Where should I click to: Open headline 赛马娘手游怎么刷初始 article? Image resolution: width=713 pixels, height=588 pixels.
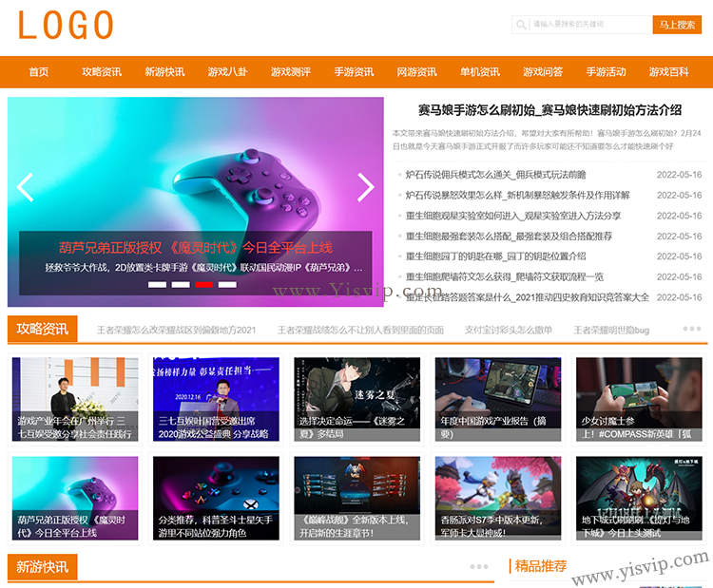pyautogui.click(x=549, y=110)
